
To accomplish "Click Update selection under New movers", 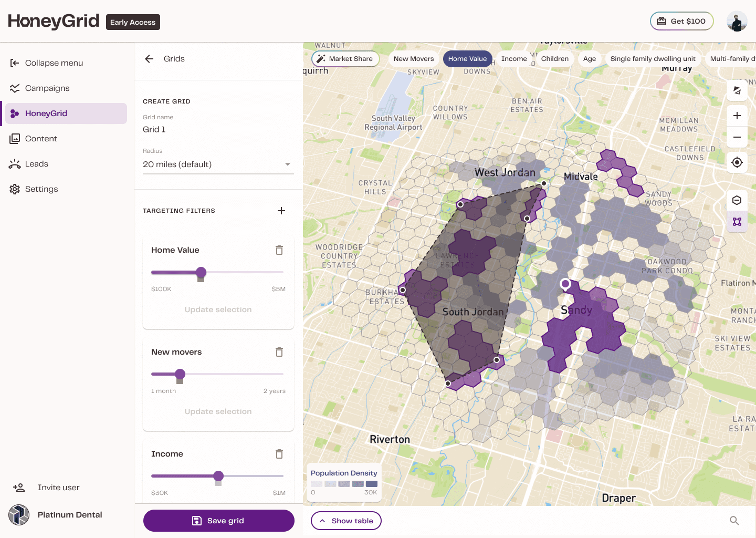I will (218, 411).
